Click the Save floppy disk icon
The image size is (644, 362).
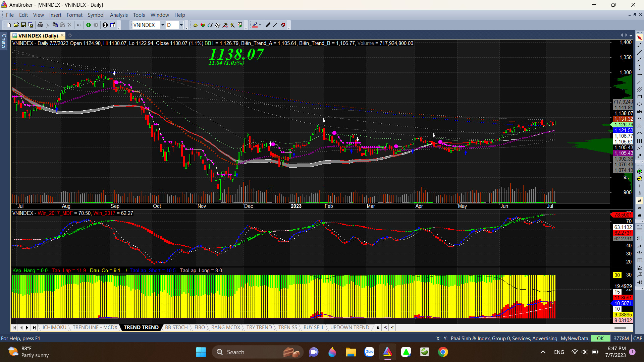point(23,25)
